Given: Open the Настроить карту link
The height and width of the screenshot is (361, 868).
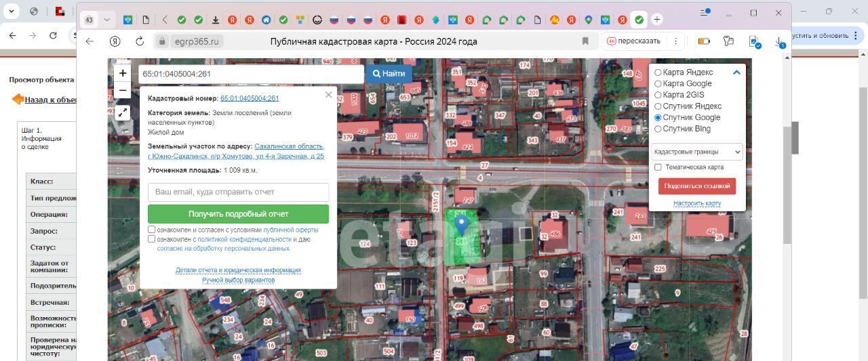Looking at the screenshot, I should (x=696, y=203).
